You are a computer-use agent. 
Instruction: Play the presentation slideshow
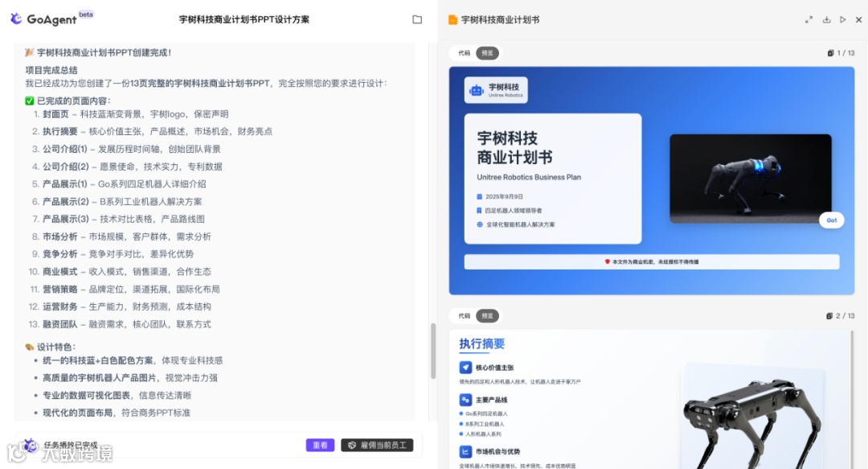click(x=842, y=19)
